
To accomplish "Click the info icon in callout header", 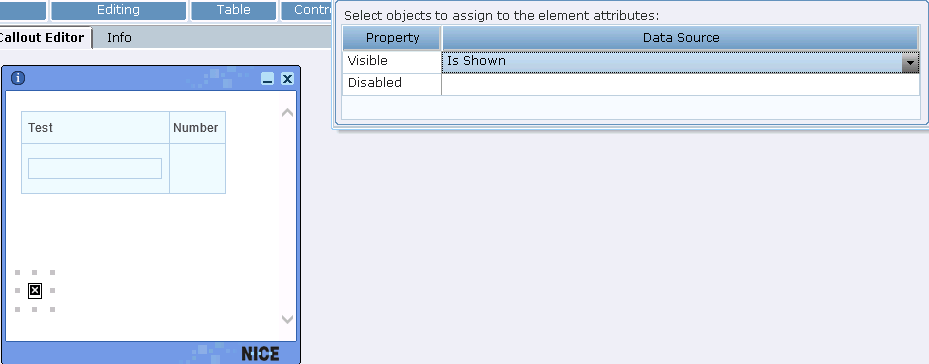I will (18, 78).
